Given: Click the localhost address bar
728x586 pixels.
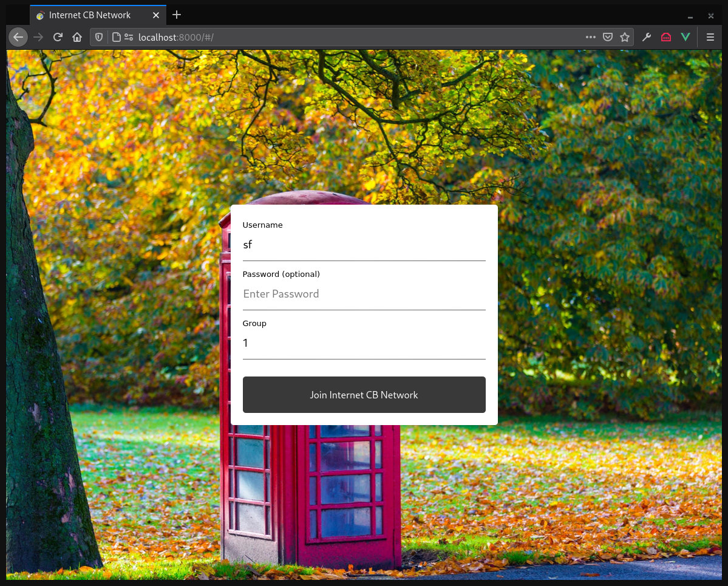Looking at the screenshot, I should coord(352,37).
